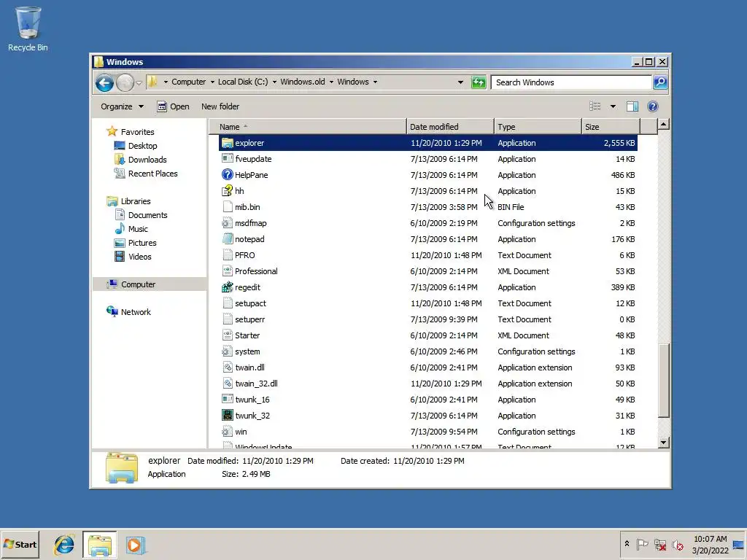Select the notepad file icon

228,239
